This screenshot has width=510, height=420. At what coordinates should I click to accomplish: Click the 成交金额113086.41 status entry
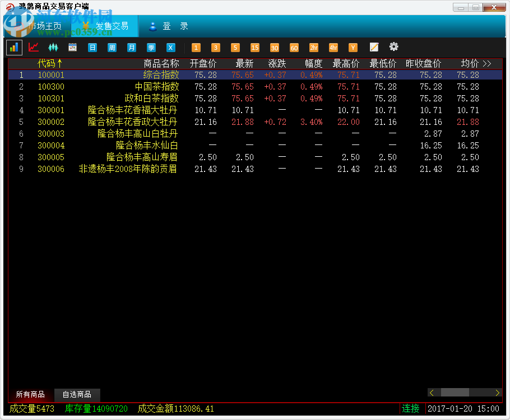pos(176,409)
